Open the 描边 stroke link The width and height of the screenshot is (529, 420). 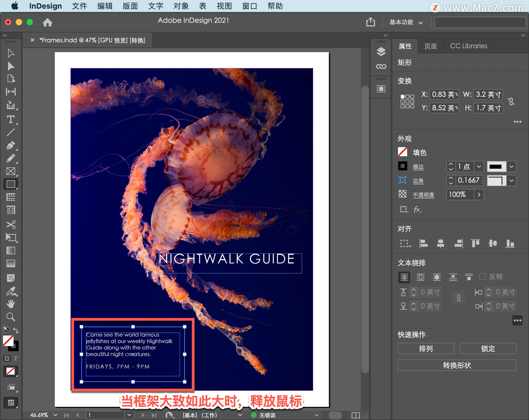coord(418,167)
